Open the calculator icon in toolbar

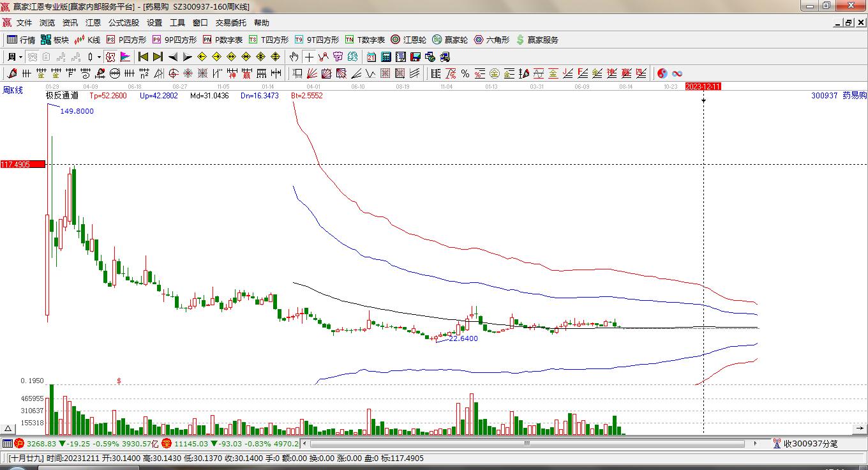tap(385, 57)
